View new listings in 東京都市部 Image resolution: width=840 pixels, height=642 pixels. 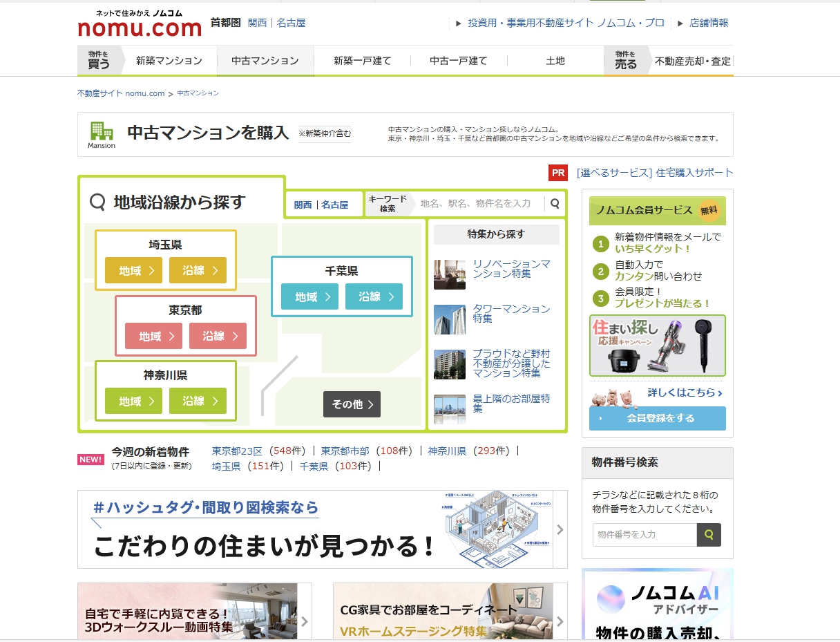tap(345, 451)
